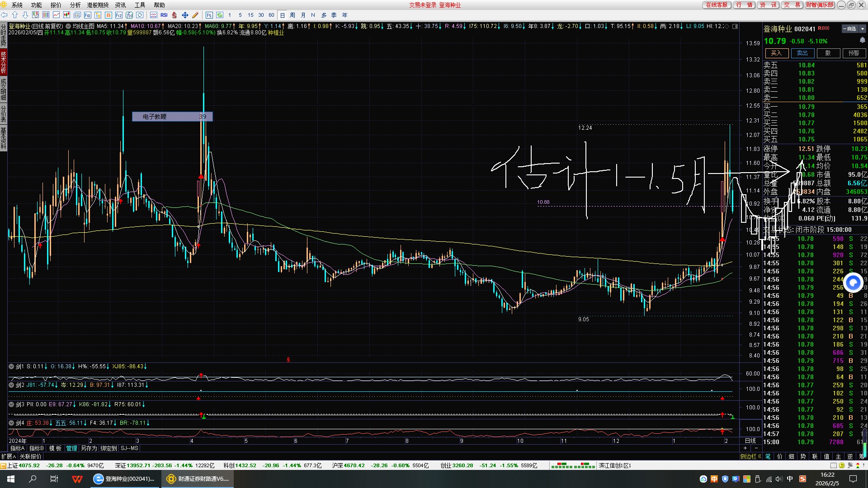Click the RSI indicator toolbar icon

coord(164,15)
